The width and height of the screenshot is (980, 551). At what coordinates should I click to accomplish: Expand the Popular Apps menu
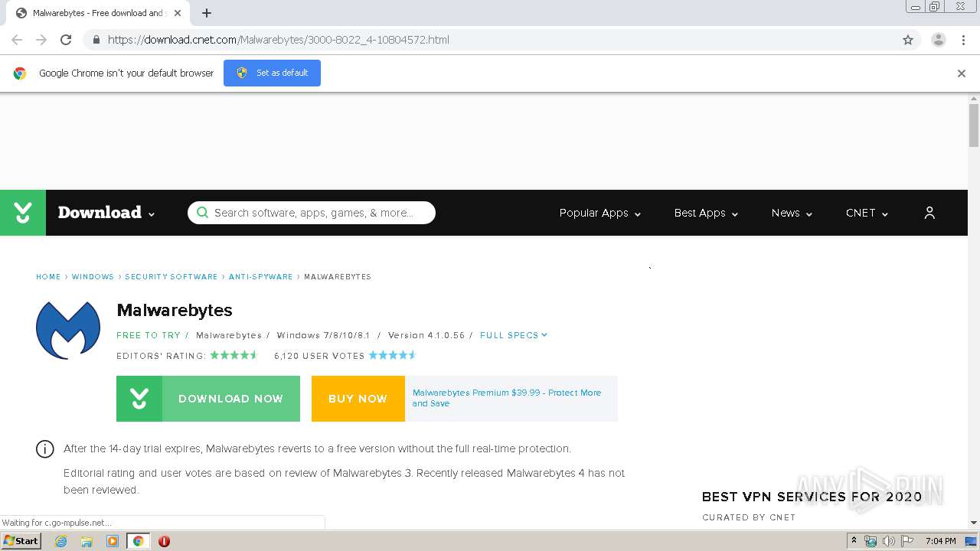coord(600,213)
